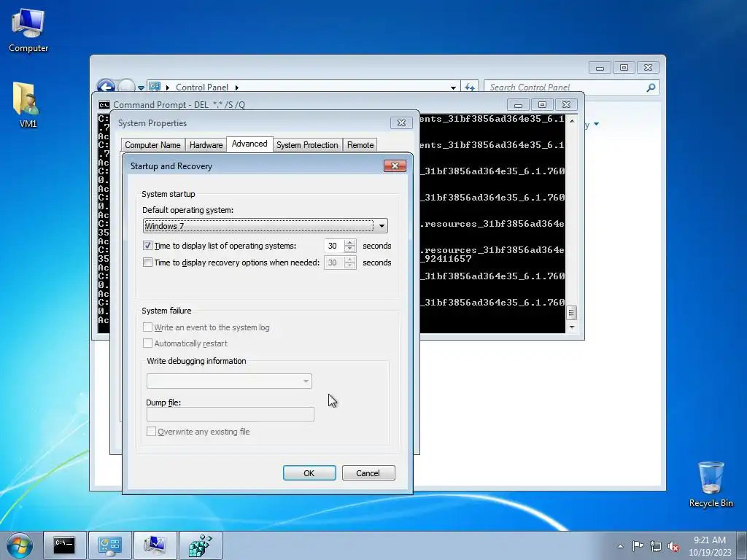The image size is (747, 560).
Task: Switch to the Hardware tab
Action: coord(206,145)
